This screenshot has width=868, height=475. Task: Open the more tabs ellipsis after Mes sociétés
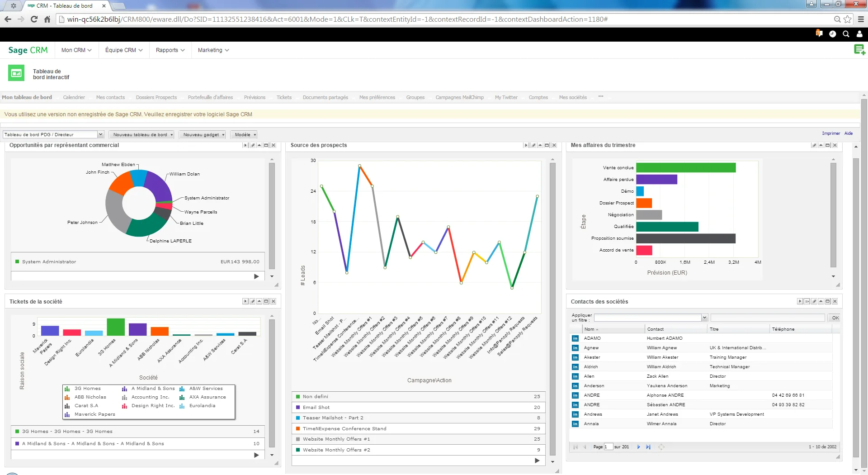tap(601, 96)
